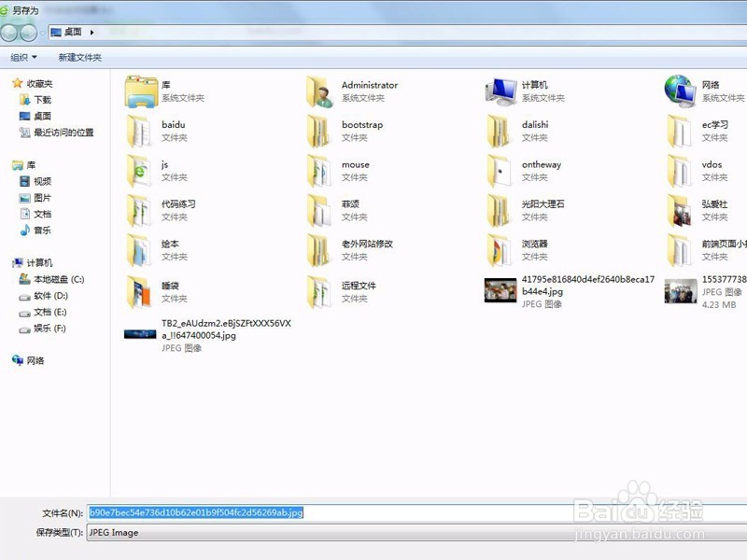Select 网络 in the navigation pane
747x560 pixels.
click(28, 360)
